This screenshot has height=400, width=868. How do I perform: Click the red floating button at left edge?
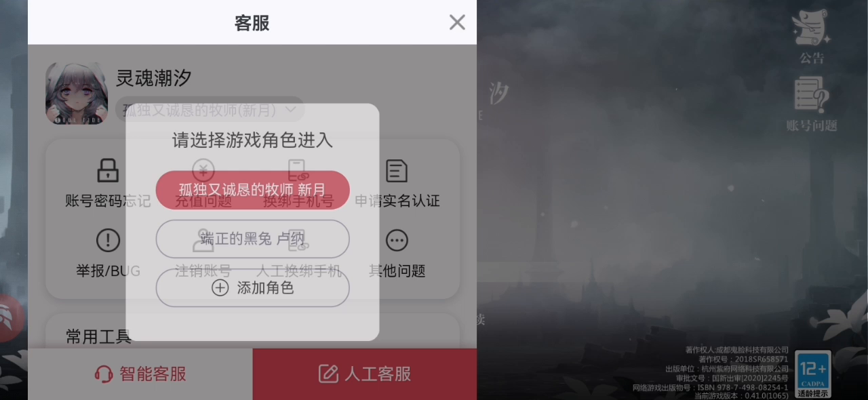coord(12,319)
